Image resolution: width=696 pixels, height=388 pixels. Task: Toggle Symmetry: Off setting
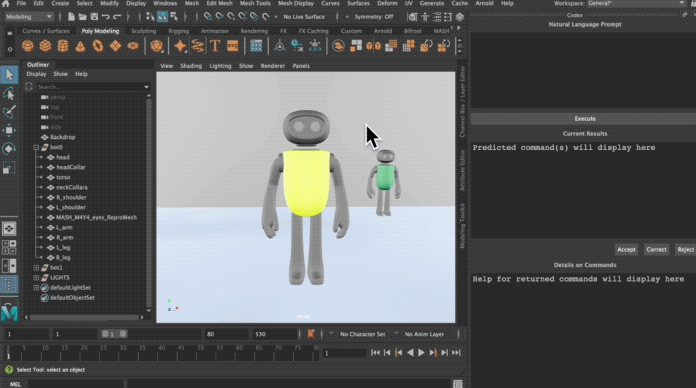[x=374, y=17]
